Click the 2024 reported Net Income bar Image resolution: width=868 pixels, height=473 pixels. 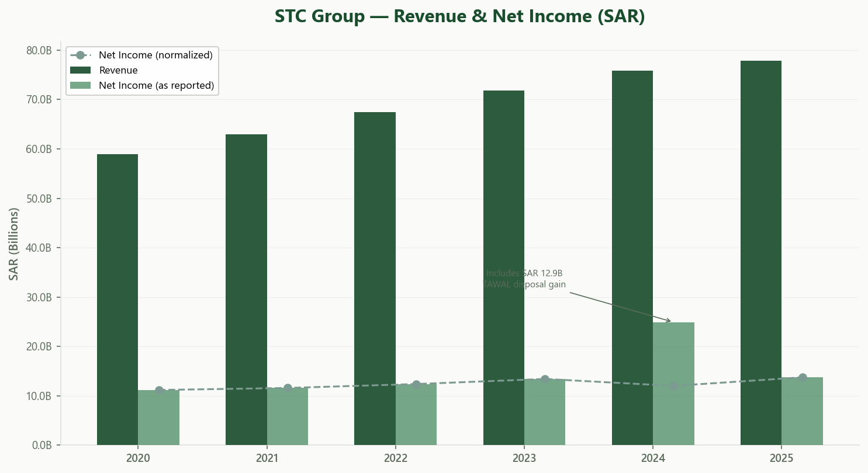click(x=673, y=384)
